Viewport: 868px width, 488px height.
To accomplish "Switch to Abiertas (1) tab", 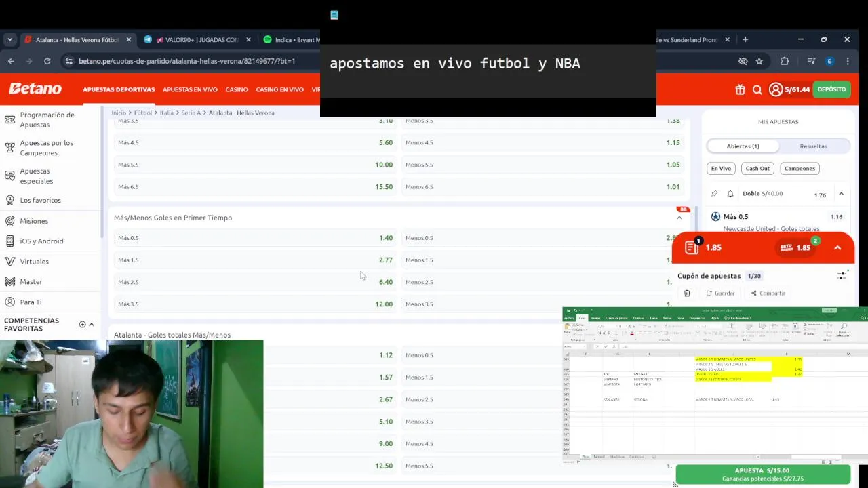I will click(x=743, y=146).
